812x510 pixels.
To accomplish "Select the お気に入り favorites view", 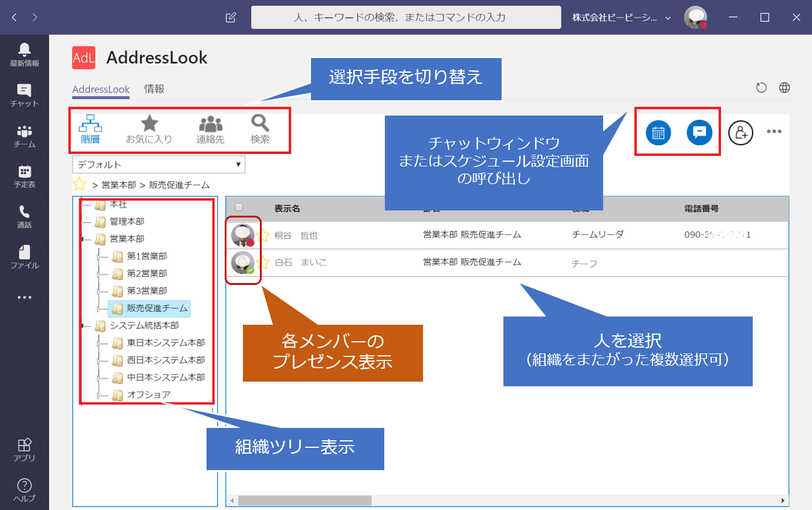I will 149,130.
